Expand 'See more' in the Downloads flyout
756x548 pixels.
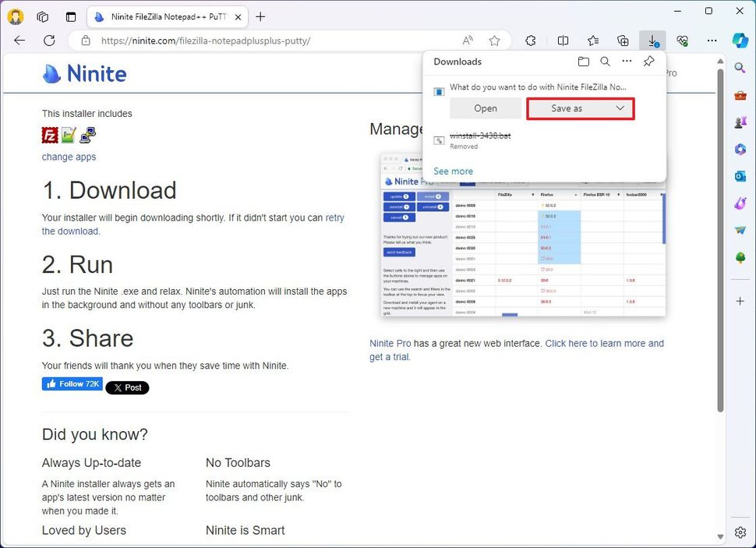453,171
